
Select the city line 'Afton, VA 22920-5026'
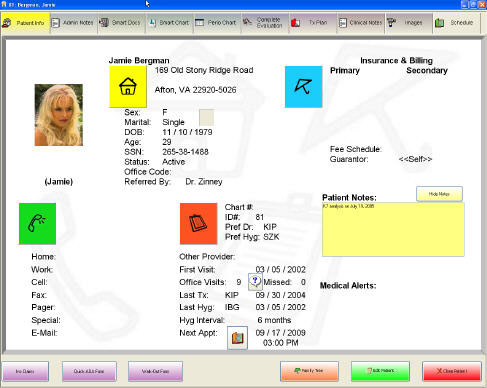click(195, 90)
